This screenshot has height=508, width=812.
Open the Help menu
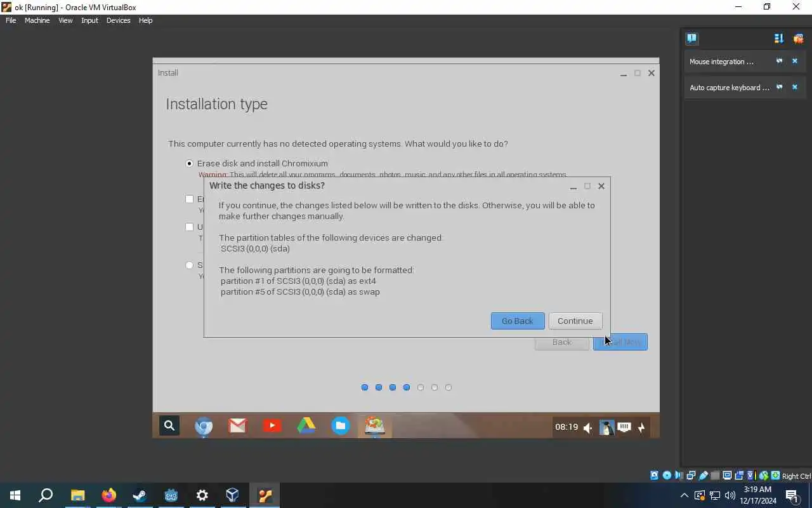tap(145, 20)
